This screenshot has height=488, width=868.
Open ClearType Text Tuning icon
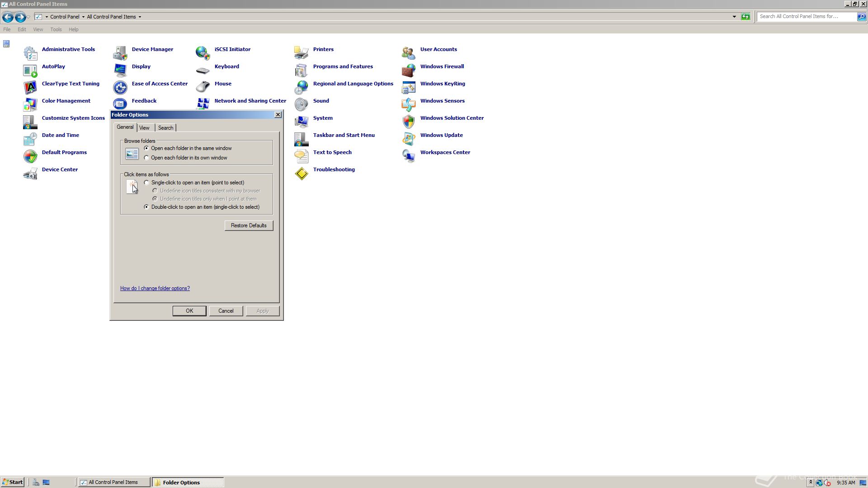click(30, 88)
